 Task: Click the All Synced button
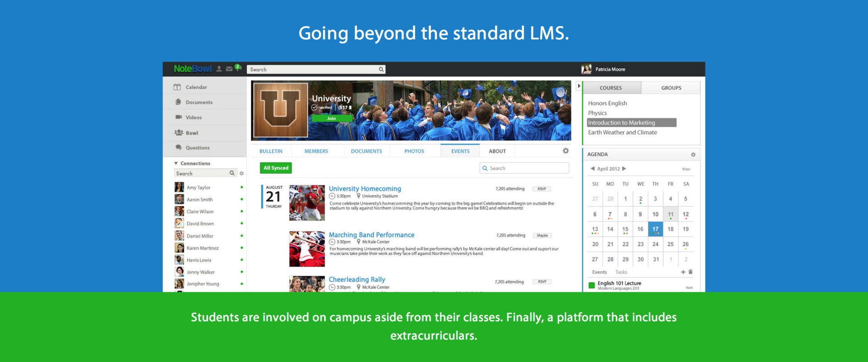coord(276,168)
